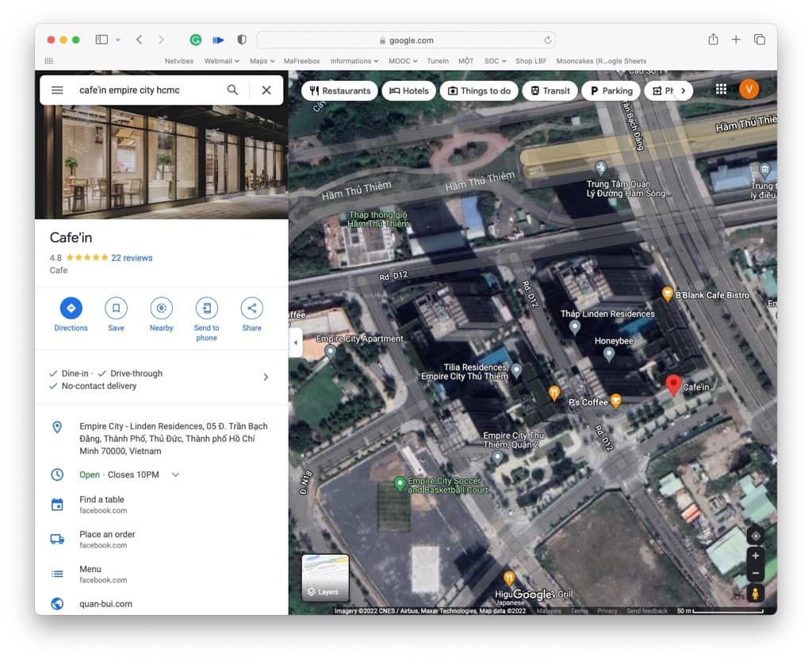
Task: Click the search magnifier icon
Action: 232,90
